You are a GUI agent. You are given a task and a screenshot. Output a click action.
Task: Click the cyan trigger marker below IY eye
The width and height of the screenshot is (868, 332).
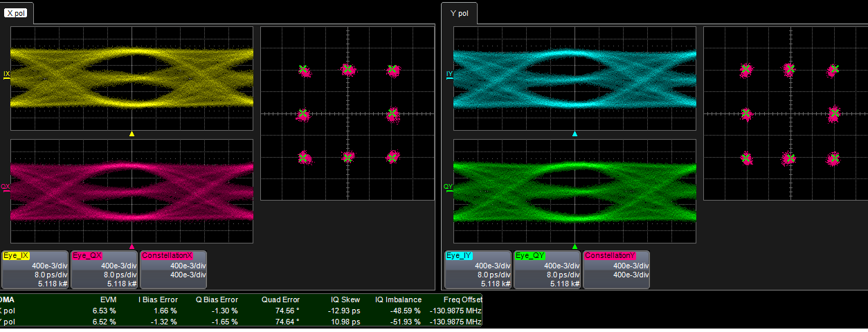click(575, 133)
